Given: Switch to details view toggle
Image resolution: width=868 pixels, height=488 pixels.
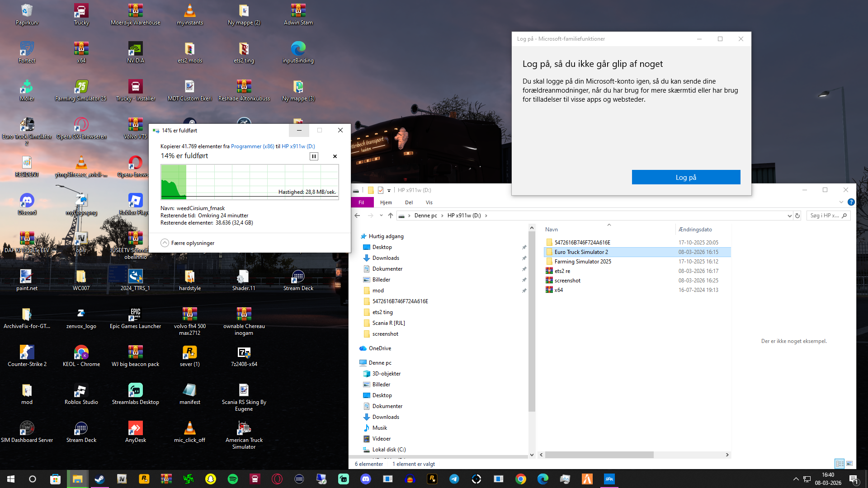Looking at the screenshot, I should point(840,464).
